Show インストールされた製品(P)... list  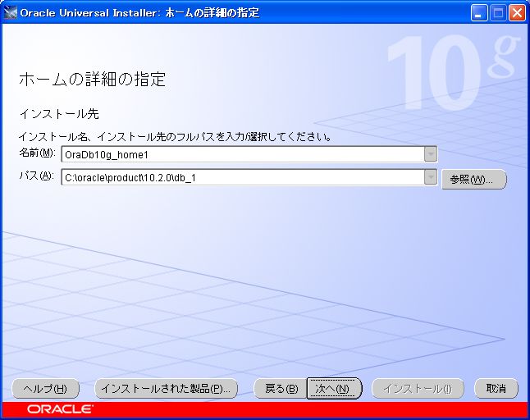(x=166, y=389)
